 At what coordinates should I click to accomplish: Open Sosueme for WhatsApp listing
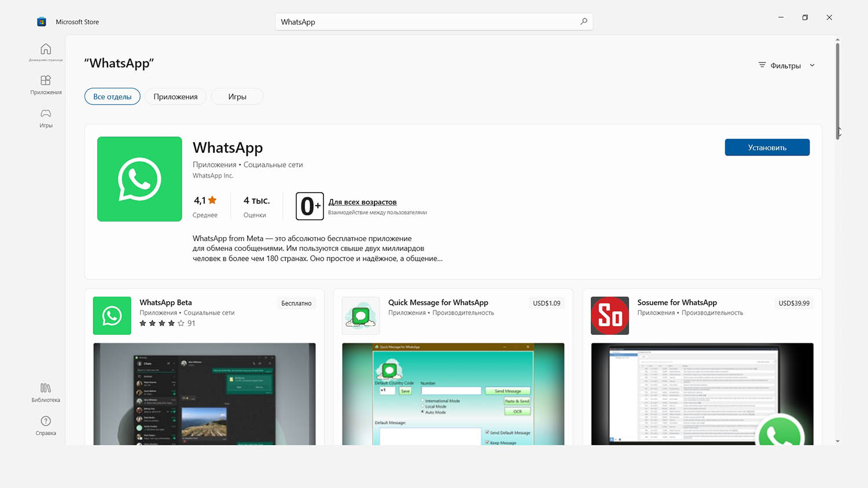click(x=677, y=302)
